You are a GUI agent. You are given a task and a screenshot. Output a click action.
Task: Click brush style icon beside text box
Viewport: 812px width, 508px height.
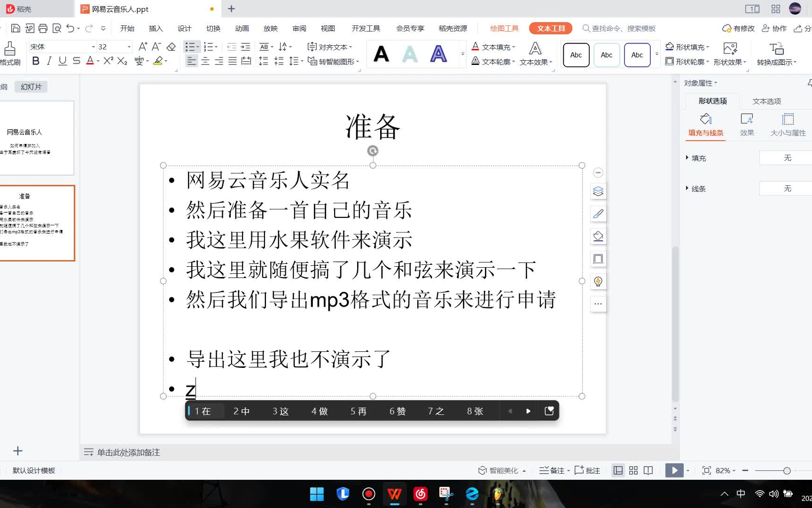coord(598,214)
